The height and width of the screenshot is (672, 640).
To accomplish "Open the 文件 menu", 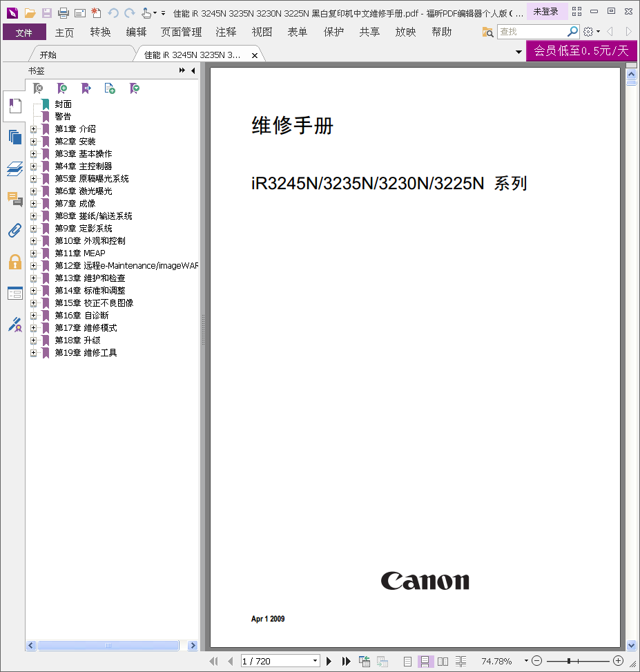I will 24,32.
